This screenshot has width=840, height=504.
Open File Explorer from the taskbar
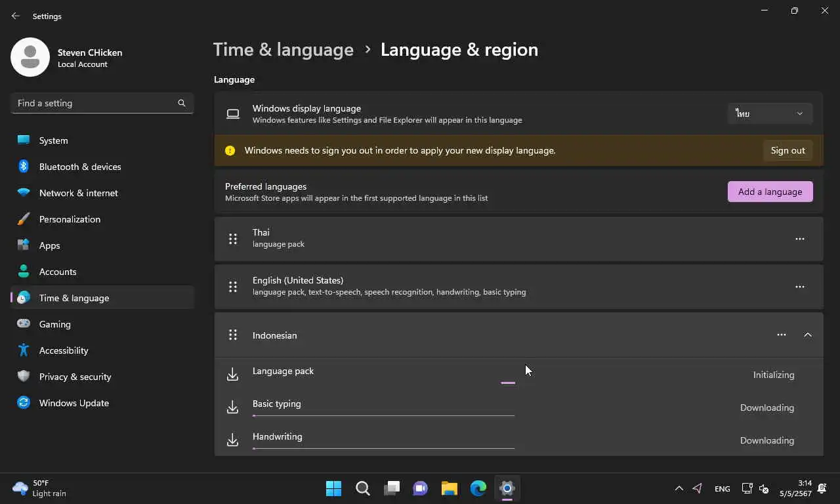click(x=449, y=488)
